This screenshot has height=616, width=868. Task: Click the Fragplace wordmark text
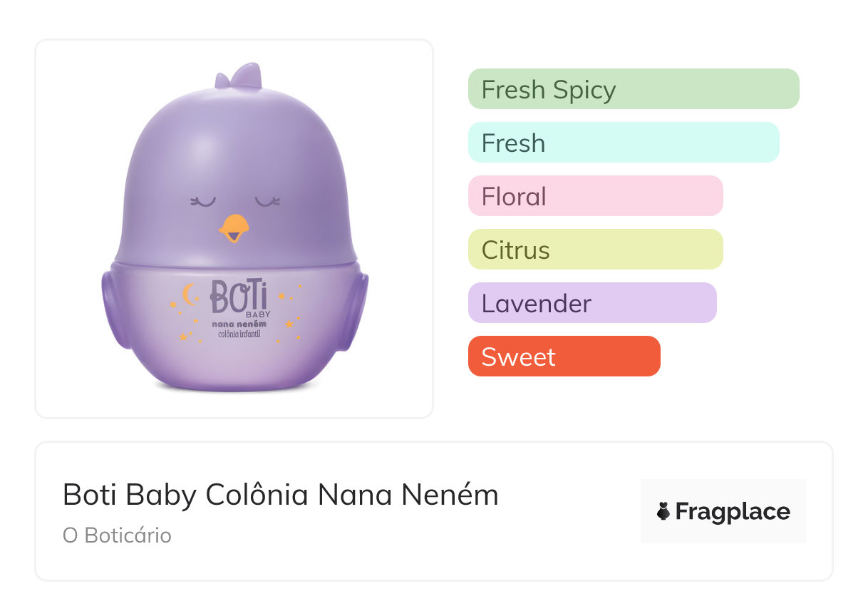(733, 511)
